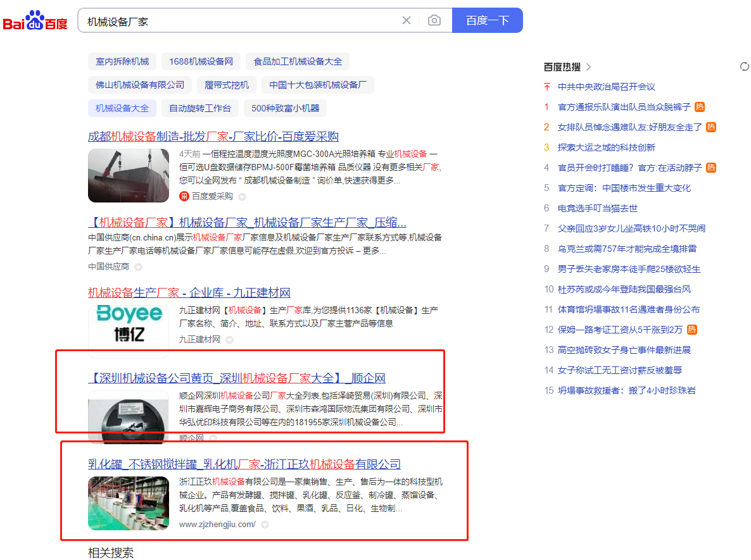Image resolution: width=751 pixels, height=560 pixels.
Task: Click 热 badge beside 女排队员 headline
Action: [x=711, y=127]
